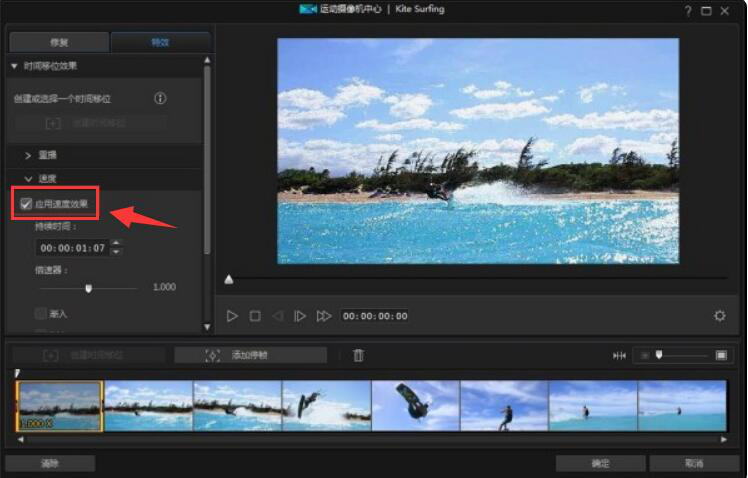Click the fit timeline width icon
Screen dimensions: 748x478
[x=620, y=356]
